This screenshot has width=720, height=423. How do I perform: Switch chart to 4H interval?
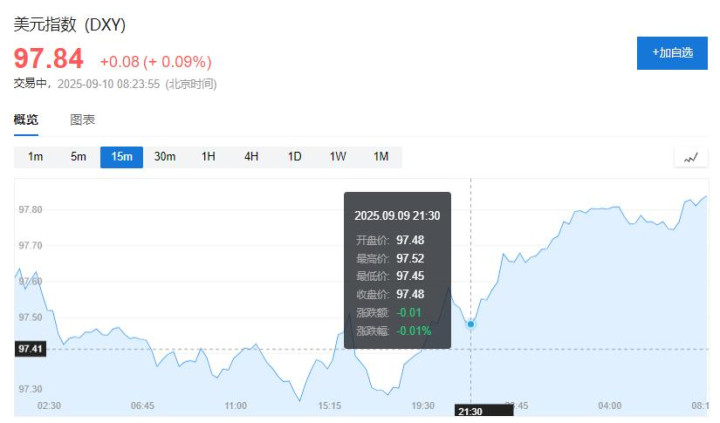(x=251, y=157)
